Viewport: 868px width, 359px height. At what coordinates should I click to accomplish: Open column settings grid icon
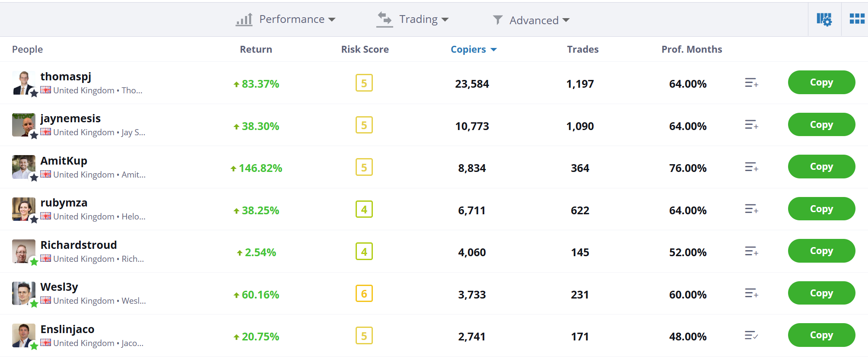(x=823, y=19)
